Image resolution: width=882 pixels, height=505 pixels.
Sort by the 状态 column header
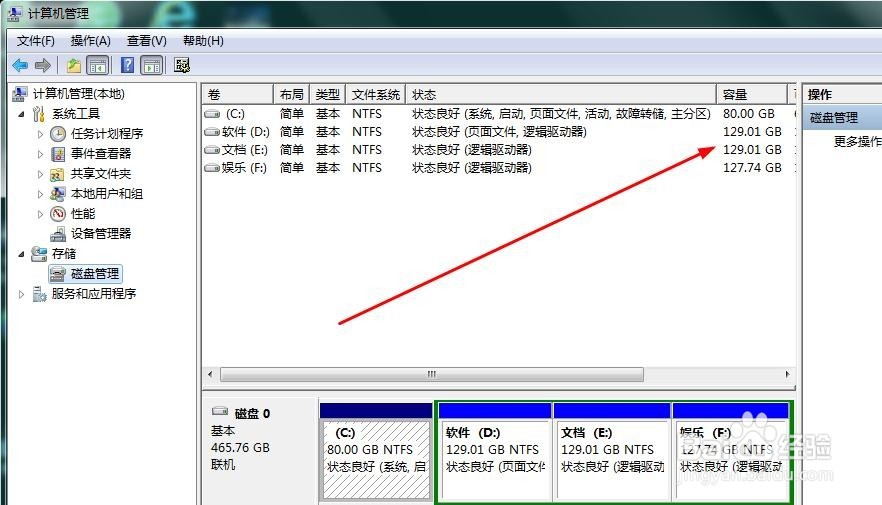point(561,94)
